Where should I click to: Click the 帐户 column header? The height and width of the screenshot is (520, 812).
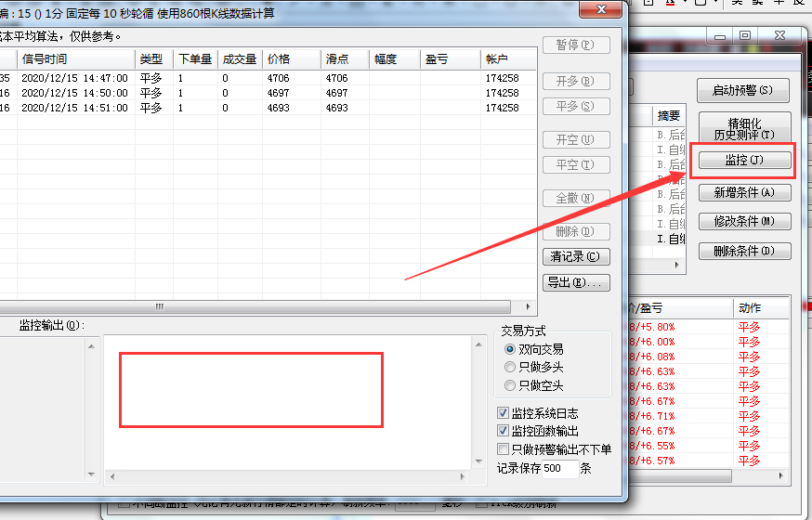coord(508,59)
